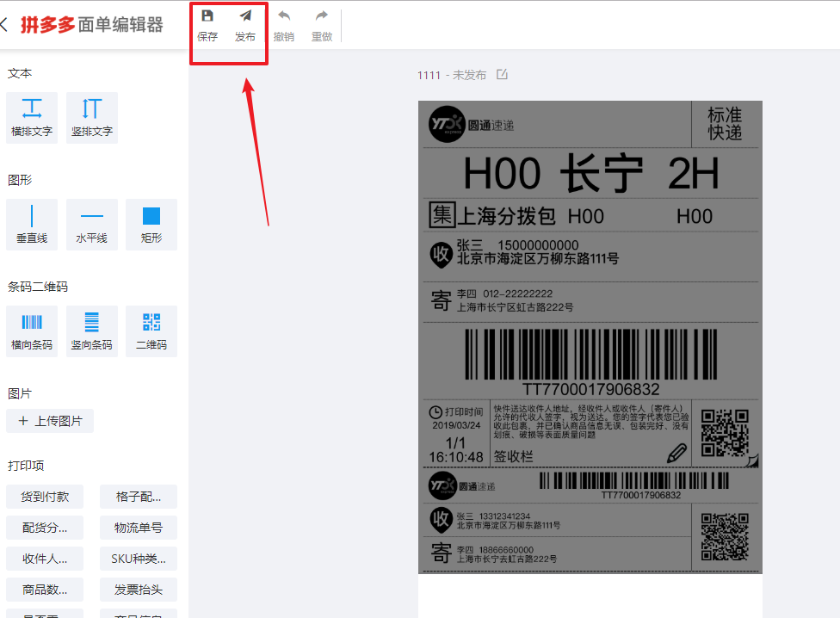This screenshot has height=618, width=840.
Task: Add 收件人... print item
Action: click(x=45, y=559)
